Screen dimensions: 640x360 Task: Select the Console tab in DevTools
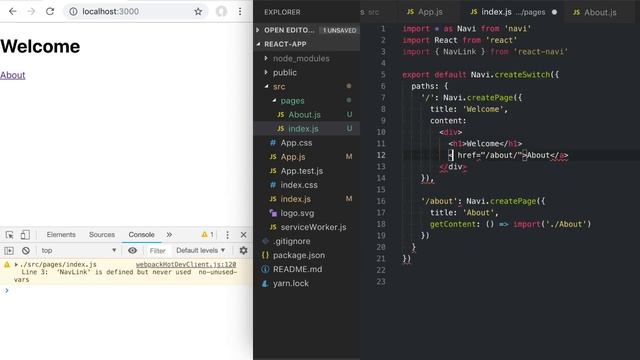point(141,235)
